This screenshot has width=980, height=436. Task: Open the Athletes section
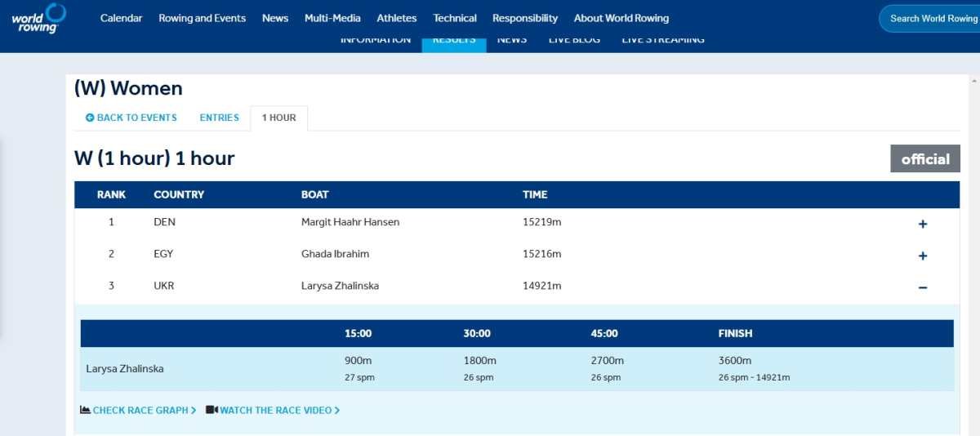pos(396,18)
